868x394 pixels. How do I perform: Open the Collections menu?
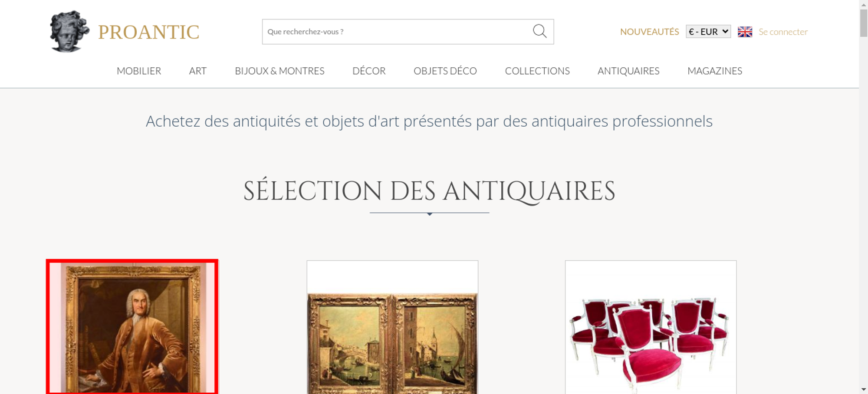537,71
